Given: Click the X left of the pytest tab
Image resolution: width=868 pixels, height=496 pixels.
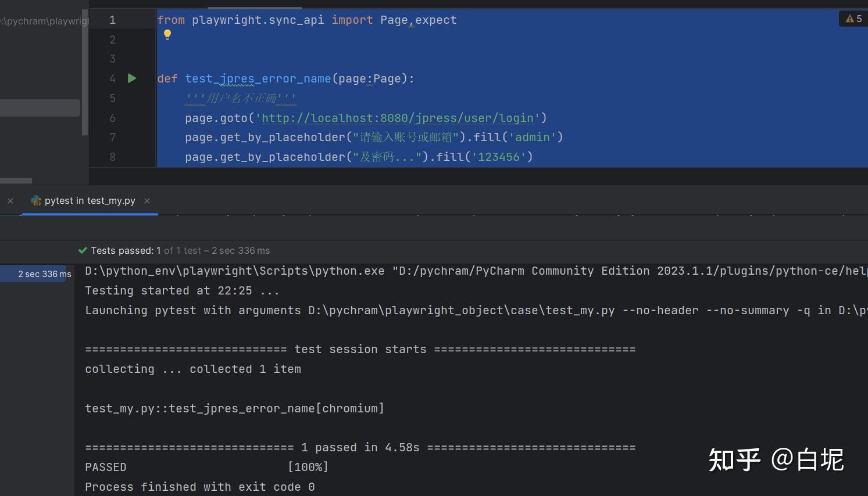Looking at the screenshot, I should click(x=10, y=201).
